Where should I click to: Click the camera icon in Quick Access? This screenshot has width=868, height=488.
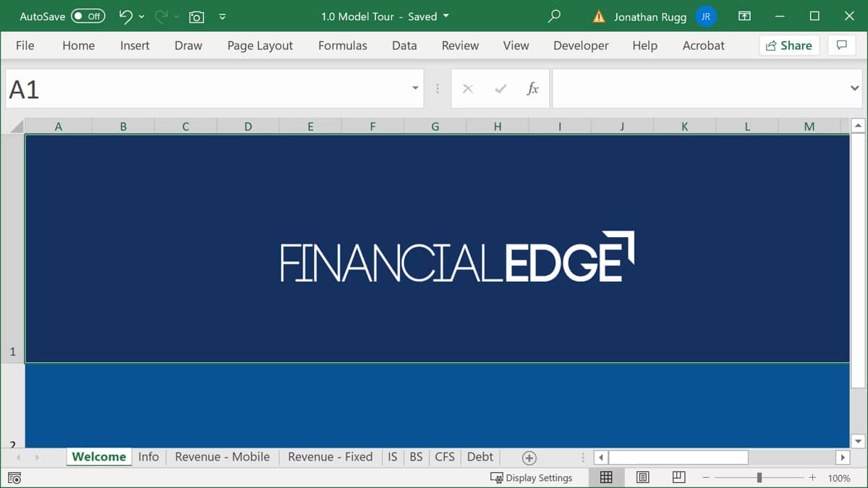(x=196, y=16)
